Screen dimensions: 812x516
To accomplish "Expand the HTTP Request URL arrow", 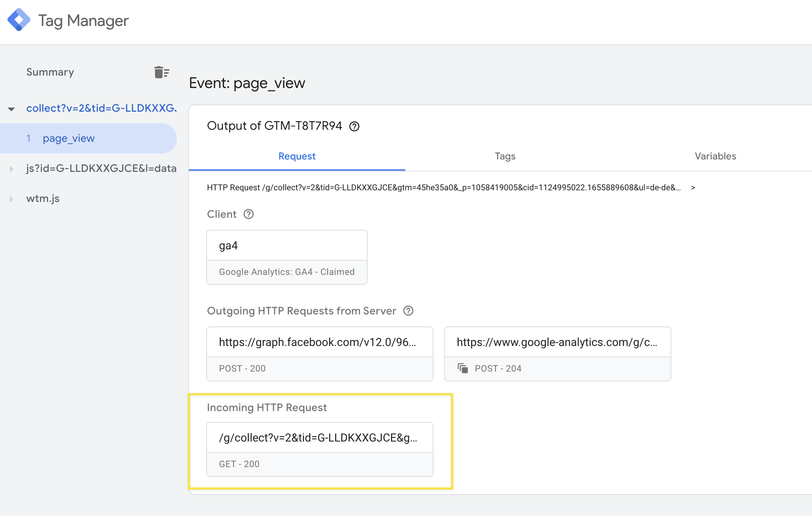I will 693,188.
